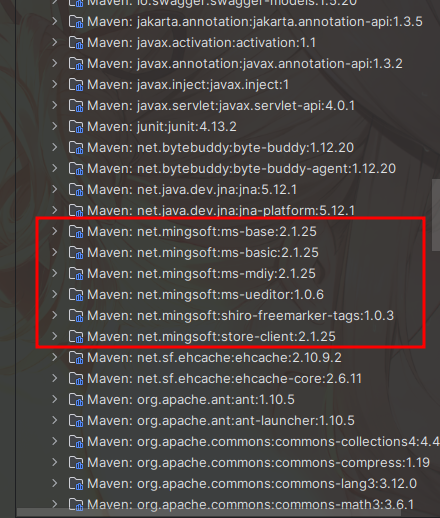The height and width of the screenshot is (518, 440).
Task: Click library icon of org.apache.ant:ant:1.10.5
Action: pyautogui.click(x=76, y=400)
